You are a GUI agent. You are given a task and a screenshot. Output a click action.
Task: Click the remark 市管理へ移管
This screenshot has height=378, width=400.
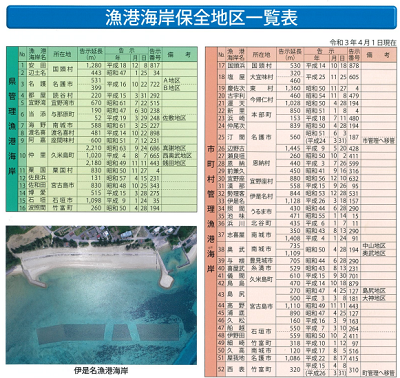click(378, 141)
